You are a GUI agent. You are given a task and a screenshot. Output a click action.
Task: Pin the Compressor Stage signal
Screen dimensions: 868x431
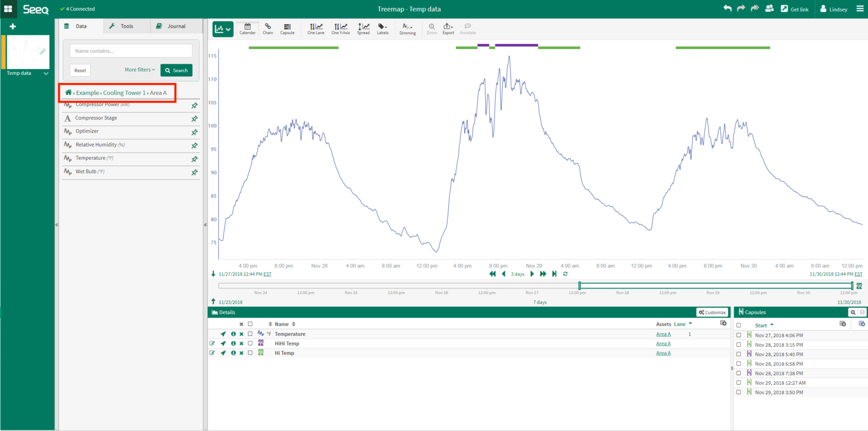click(x=194, y=119)
